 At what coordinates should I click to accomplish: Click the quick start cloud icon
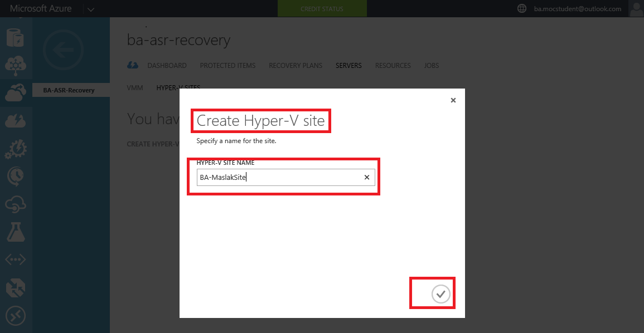click(x=132, y=65)
